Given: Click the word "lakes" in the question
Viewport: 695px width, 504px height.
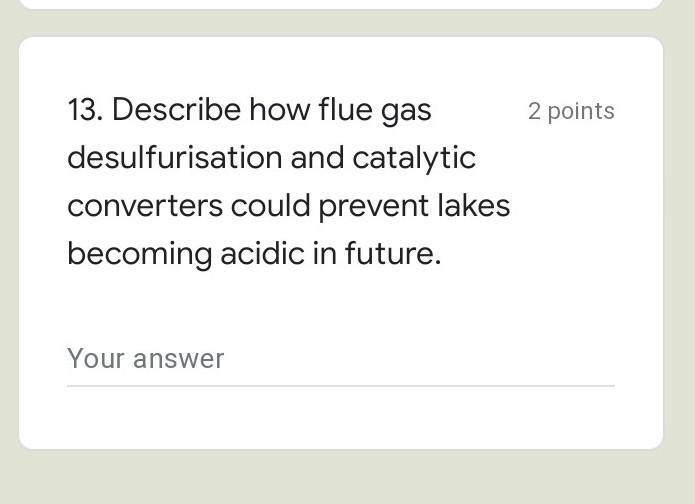Looking at the screenshot, I should (474, 206).
